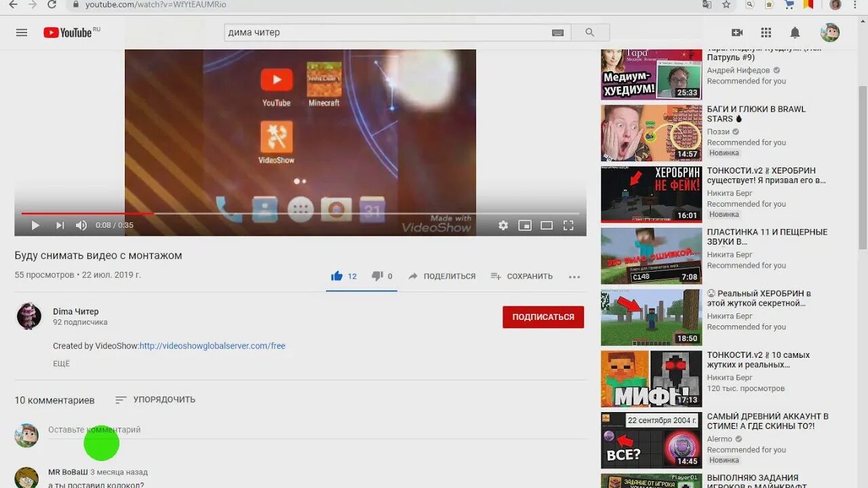Open the УПОРЯДОЧИТЬ sort comments dropdown
868x488 pixels.
click(155, 400)
